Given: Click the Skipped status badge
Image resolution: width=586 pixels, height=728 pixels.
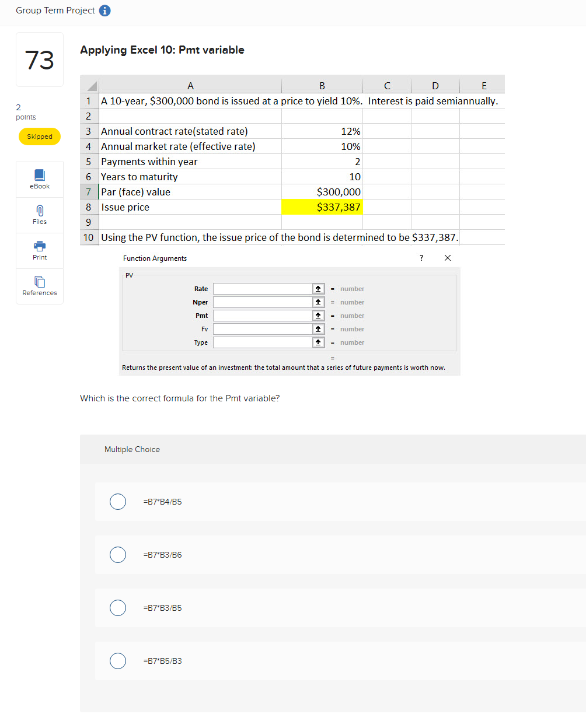Looking at the screenshot, I should pos(39,136).
